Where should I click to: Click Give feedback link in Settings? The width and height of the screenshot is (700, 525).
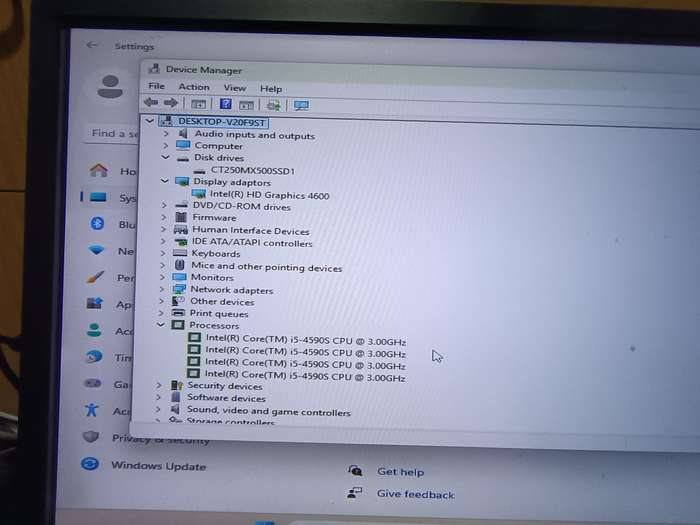[416, 494]
